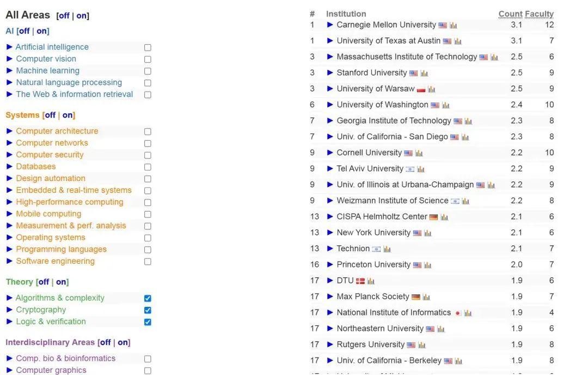Show chart icon for Weizmann Institute of Science
Viewport: 588px width, 375px height.
tap(465, 201)
